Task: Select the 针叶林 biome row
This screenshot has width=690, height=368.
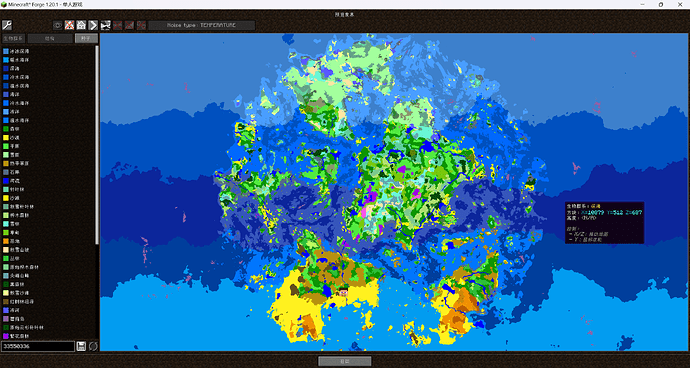Action: pos(48,189)
